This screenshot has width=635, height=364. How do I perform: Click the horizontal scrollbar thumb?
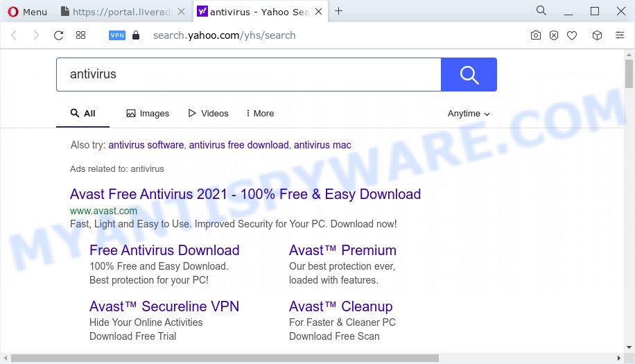pyautogui.click(x=225, y=358)
